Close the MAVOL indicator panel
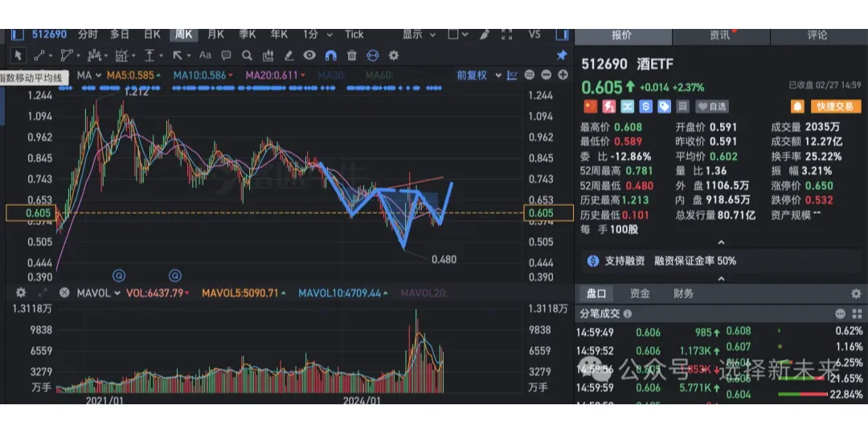Viewport: 868px width, 434px height. click(x=64, y=293)
